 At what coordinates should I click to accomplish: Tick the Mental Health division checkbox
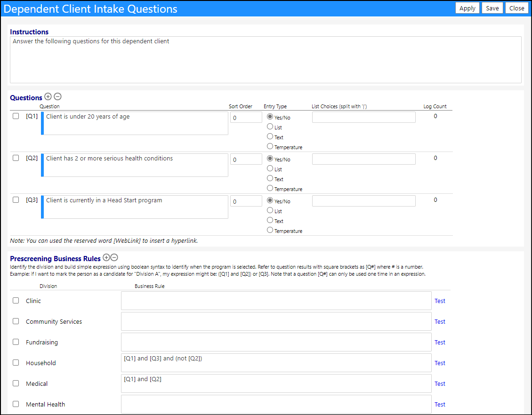pos(16,404)
